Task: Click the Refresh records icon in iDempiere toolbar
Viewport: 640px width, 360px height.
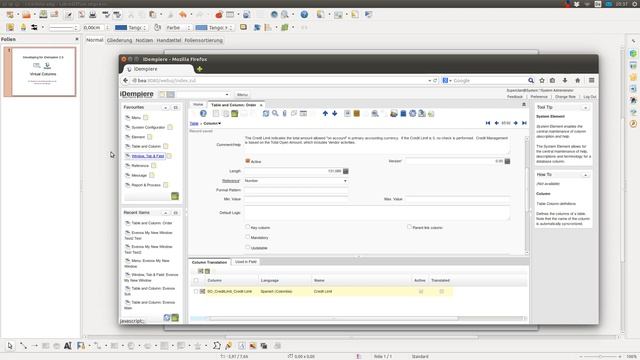Action: (x=266, y=113)
